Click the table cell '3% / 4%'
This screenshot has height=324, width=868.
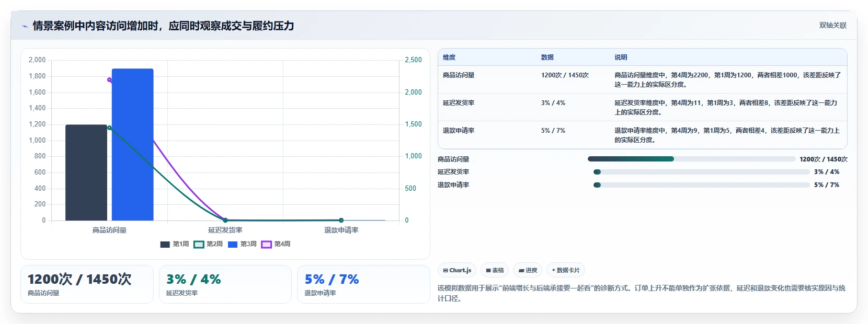pyautogui.click(x=553, y=103)
